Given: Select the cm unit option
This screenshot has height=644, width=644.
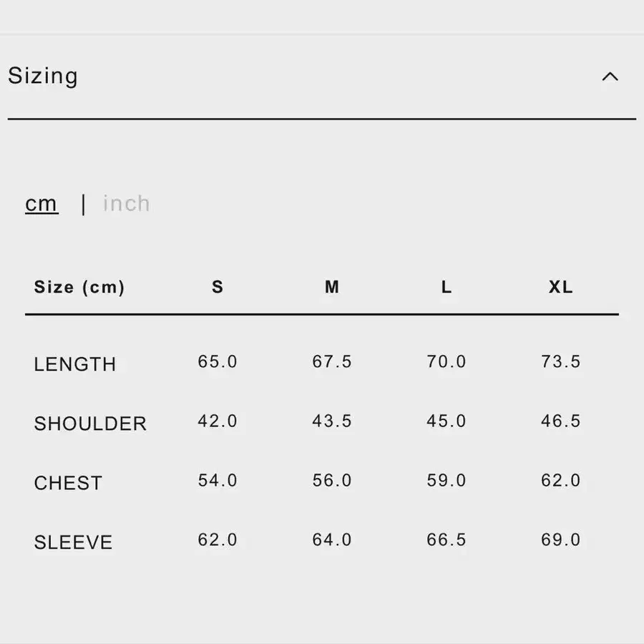Looking at the screenshot, I should (x=42, y=204).
